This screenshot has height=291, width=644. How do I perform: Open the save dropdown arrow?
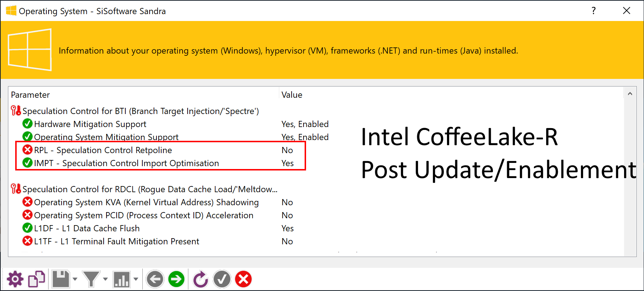click(x=75, y=279)
